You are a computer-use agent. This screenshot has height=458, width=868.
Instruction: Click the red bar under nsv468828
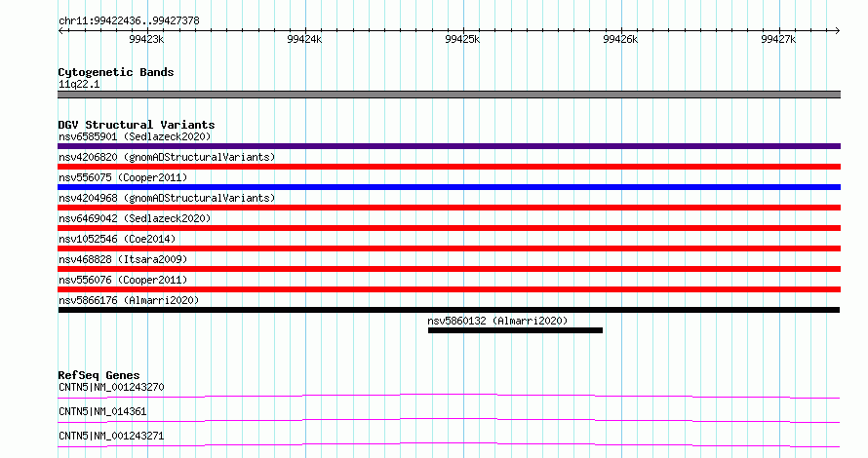coord(449,269)
